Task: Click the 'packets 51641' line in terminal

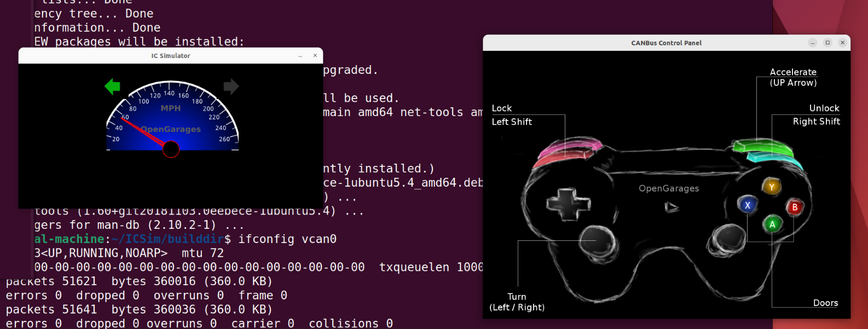Action: tap(140, 309)
